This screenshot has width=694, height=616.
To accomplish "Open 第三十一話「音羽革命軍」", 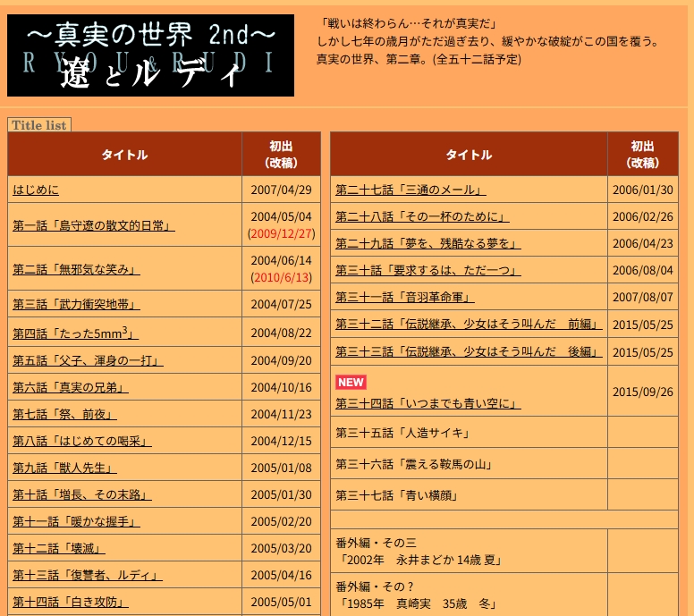I will coord(405,297).
